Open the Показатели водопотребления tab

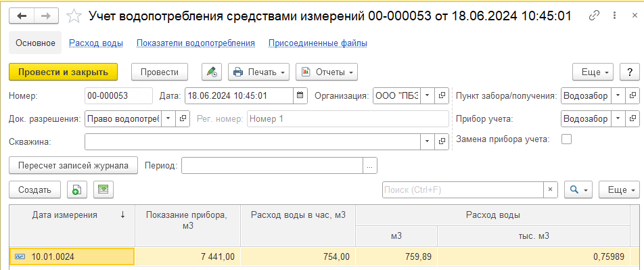pyautogui.click(x=195, y=43)
